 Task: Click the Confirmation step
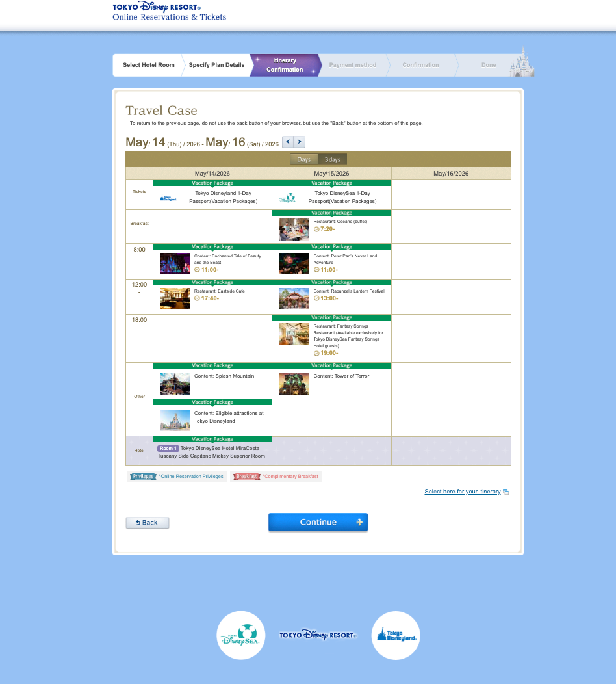pos(420,65)
